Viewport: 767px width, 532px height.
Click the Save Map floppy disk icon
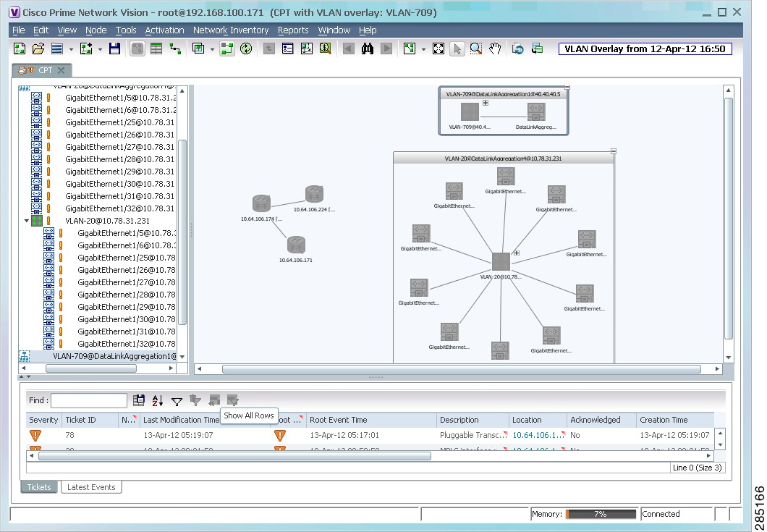[114, 48]
